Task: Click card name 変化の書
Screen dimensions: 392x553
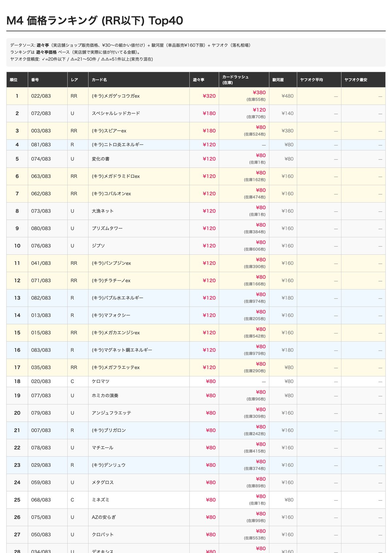Action: pyautogui.click(x=101, y=159)
